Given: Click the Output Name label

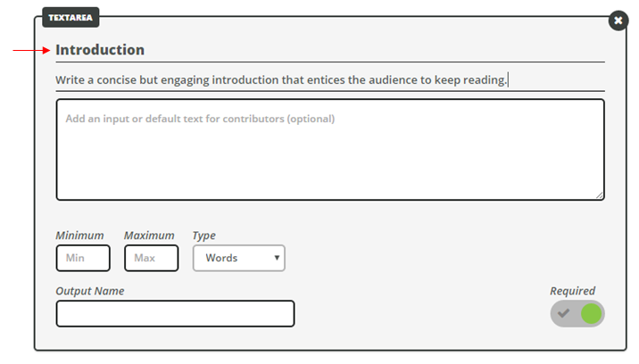Looking at the screenshot, I should (x=90, y=291).
